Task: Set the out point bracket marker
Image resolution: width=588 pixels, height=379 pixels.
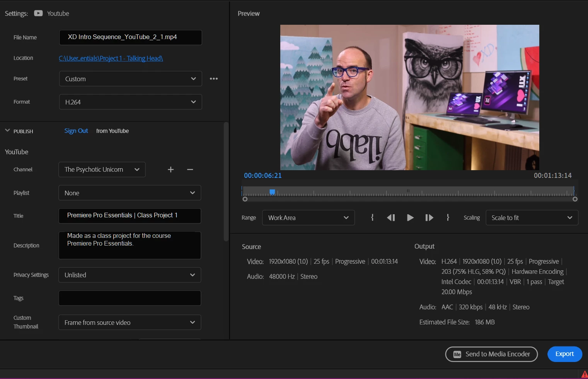Action: pyautogui.click(x=448, y=217)
